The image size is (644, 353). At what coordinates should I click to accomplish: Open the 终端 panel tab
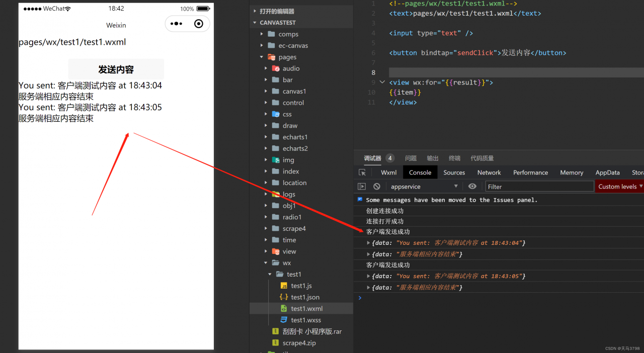tap(454, 158)
